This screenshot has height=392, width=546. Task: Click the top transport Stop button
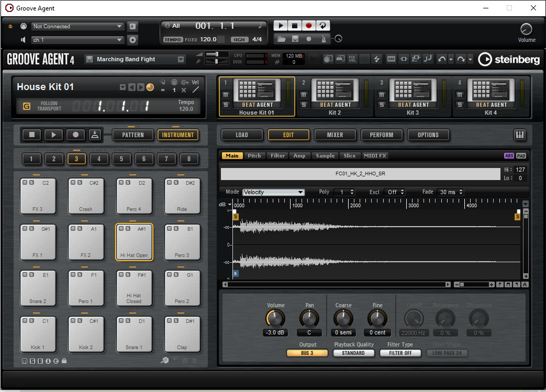pos(295,26)
